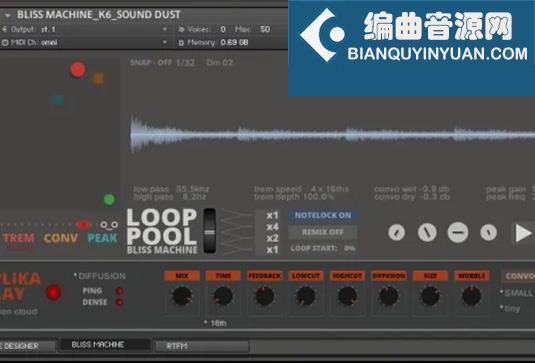Click the convo dry -0.3 db readout
This screenshot has width=535, height=363.
pos(412,197)
